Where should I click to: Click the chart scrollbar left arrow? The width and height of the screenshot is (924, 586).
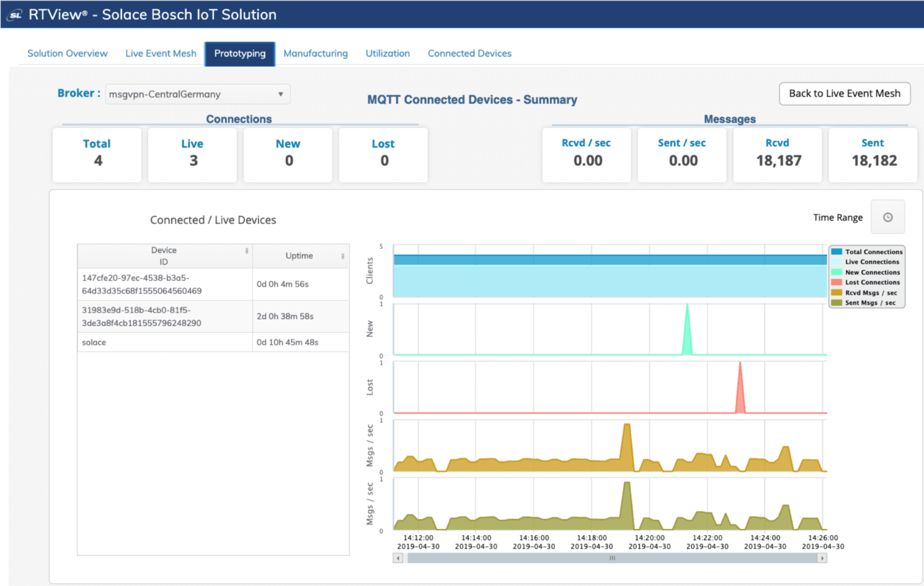(398, 557)
